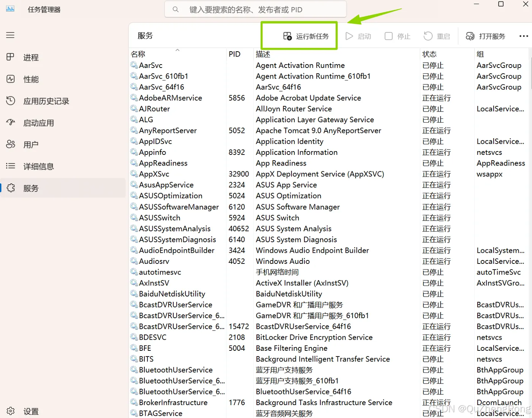Click the 设置 gear icon

[x=11, y=411]
